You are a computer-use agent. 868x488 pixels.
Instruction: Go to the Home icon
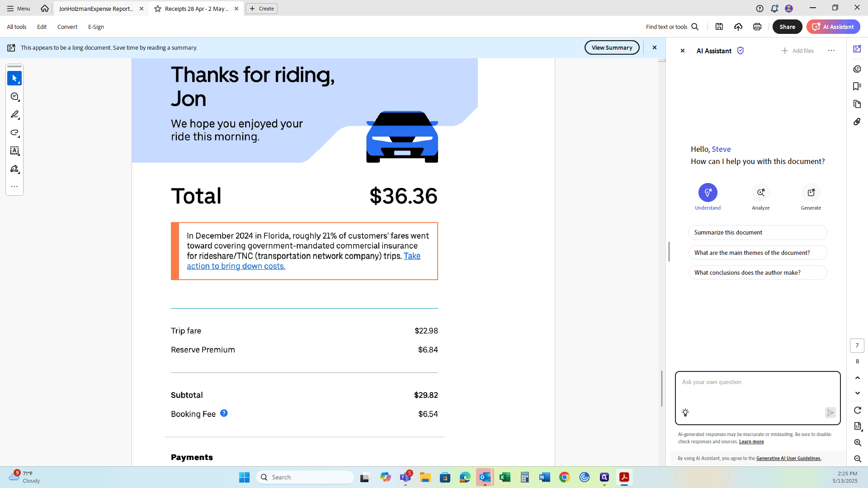45,9
